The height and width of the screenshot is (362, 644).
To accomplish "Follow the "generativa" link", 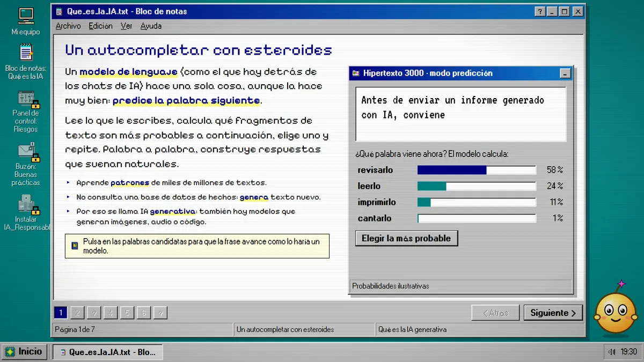I will 172,211.
